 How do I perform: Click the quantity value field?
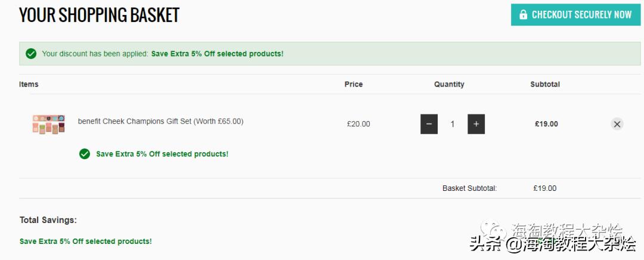tap(453, 124)
